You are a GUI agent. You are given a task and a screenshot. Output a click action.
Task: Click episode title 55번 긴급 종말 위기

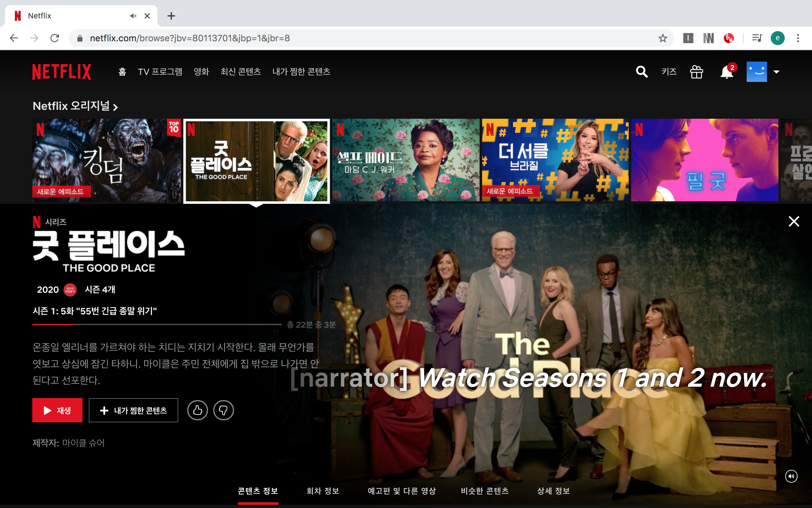tap(117, 311)
